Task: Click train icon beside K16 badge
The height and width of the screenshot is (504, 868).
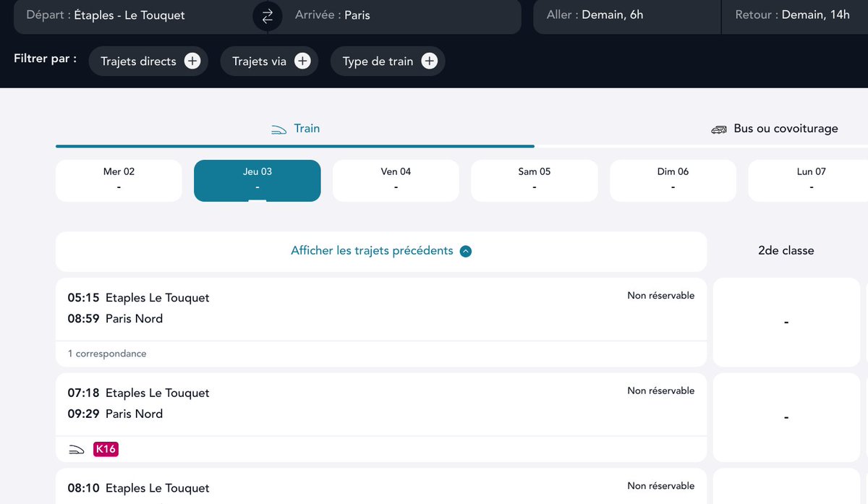Action: click(x=77, y=450)
